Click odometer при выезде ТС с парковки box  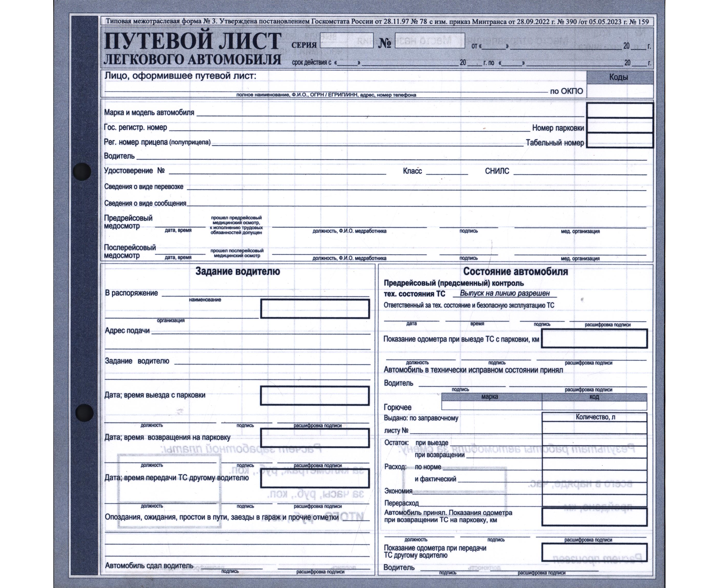(594, 339)
